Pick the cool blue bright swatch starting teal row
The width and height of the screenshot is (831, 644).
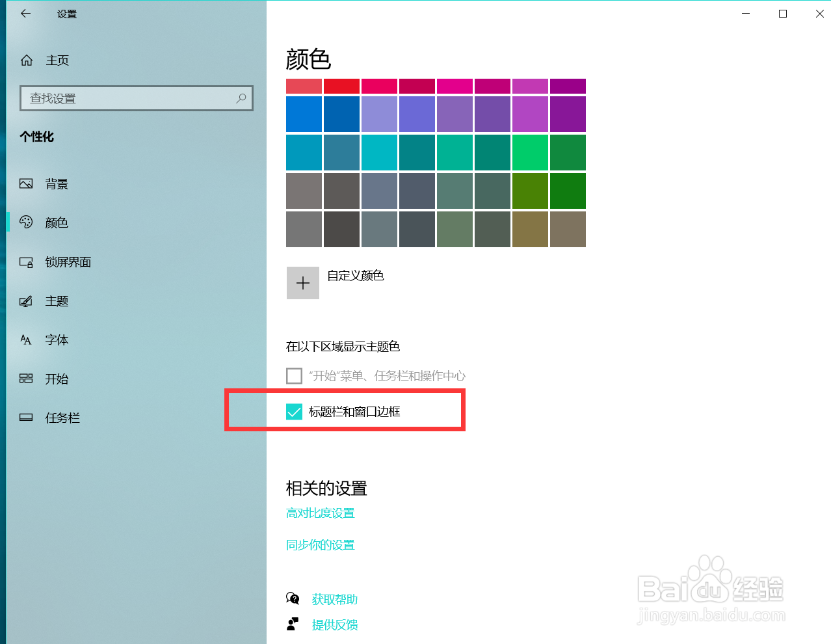pyautogui.click(x=304, y=152)
